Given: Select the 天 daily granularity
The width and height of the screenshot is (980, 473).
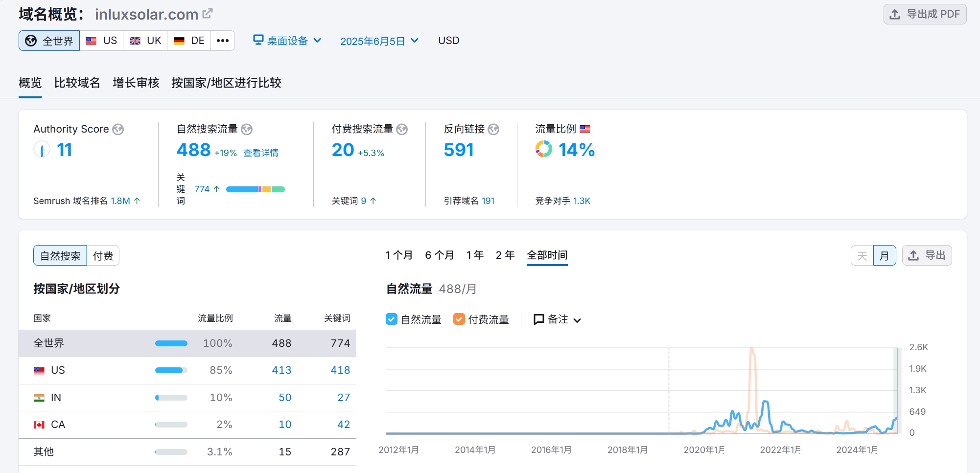Looking at the screenshot, I should (862, 255).
